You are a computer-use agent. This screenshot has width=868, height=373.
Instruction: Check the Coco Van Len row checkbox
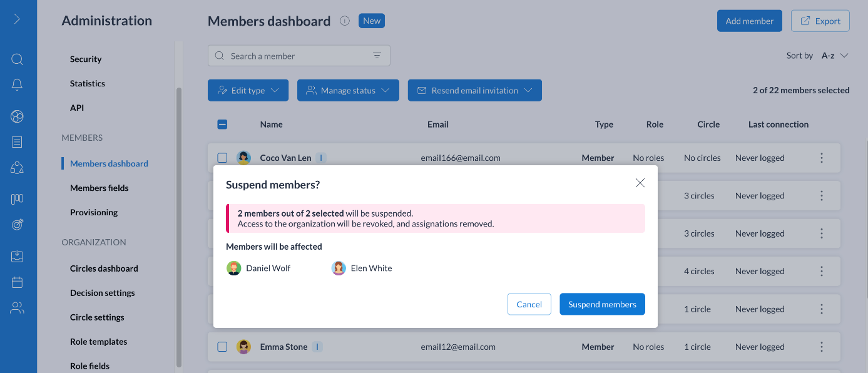click(x=222, y=158)
